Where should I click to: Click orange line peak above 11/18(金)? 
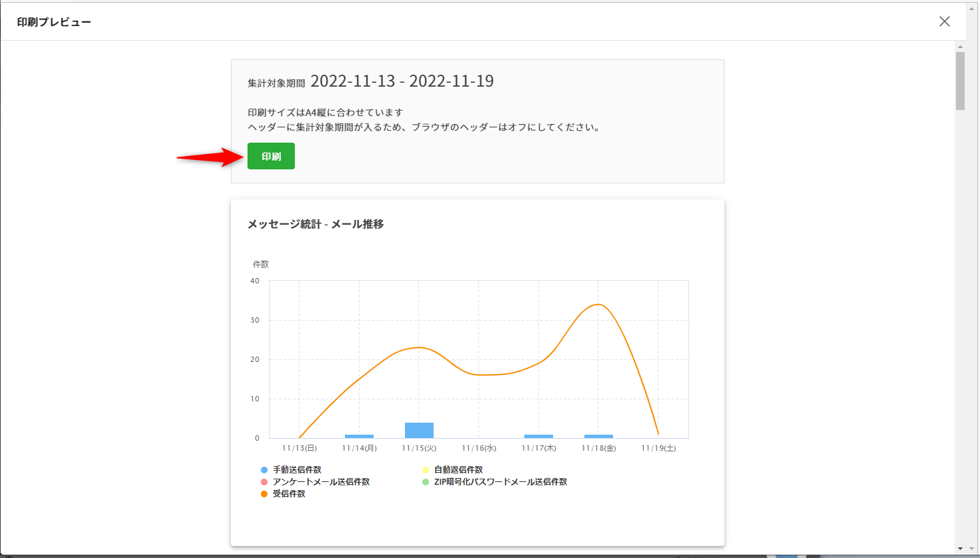[x=598, y=305]
